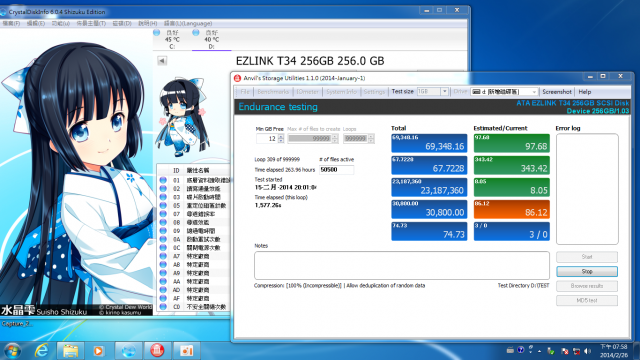640x360 pixels.
Task: Click the Total 69,348.16 tile
Action: click(429, 143)
